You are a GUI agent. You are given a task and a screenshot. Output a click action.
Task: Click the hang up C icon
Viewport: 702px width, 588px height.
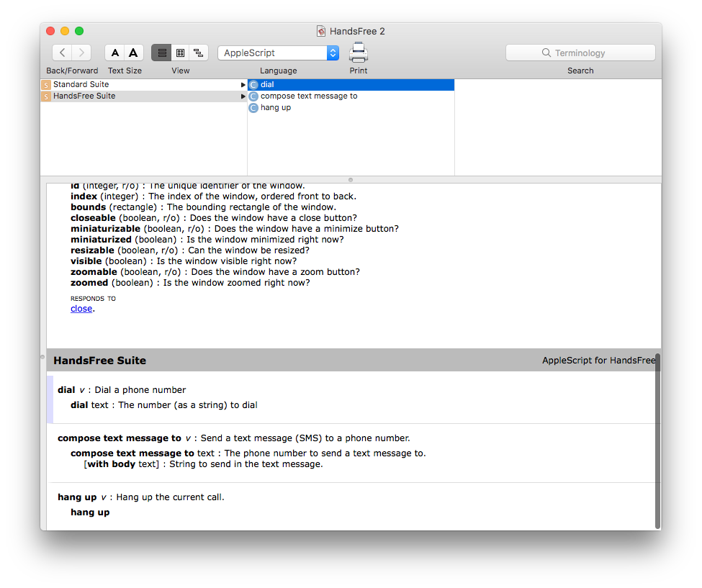tap(253, 108)
